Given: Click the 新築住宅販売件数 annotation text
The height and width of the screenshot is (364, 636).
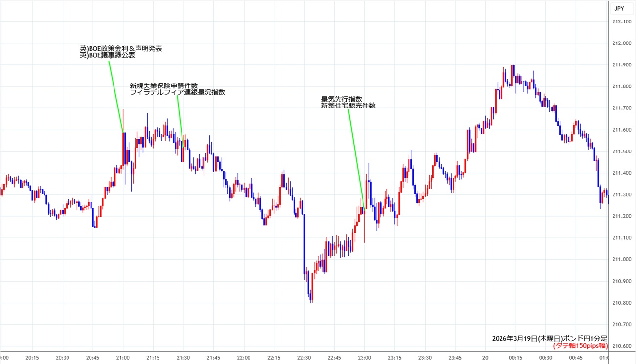Looking at the screenshot, I should pyautogui.click(x=348, y=106).
